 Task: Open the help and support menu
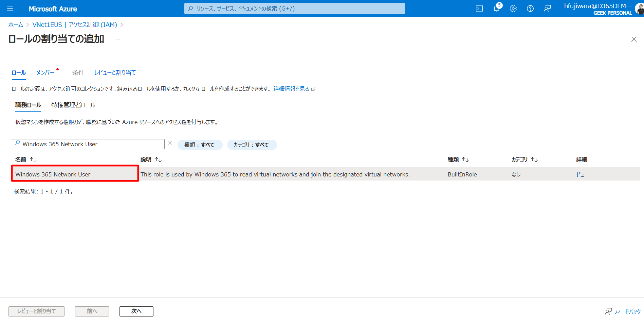530,8
